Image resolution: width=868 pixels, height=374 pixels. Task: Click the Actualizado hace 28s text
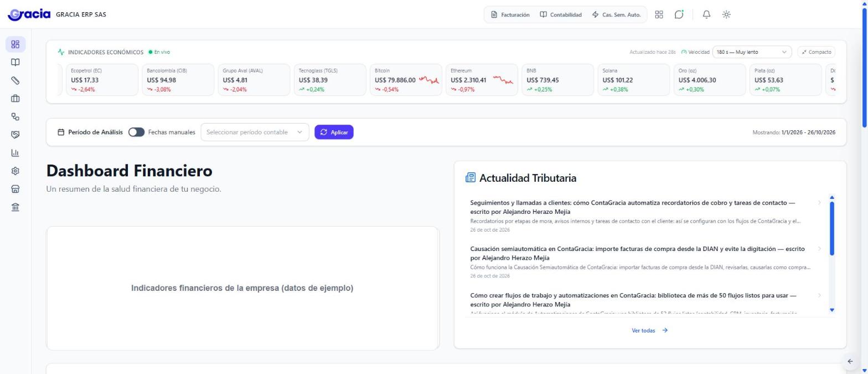pos(653,52)
